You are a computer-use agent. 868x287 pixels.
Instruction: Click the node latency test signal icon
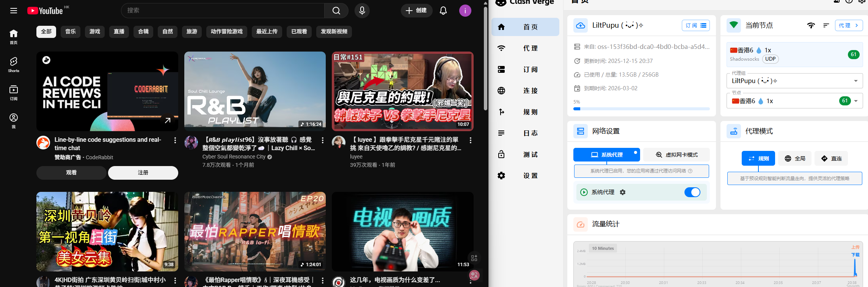click(811, 25)
